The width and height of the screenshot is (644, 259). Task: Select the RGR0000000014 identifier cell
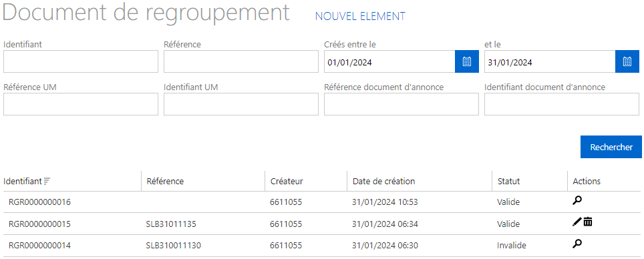[39, 246]
